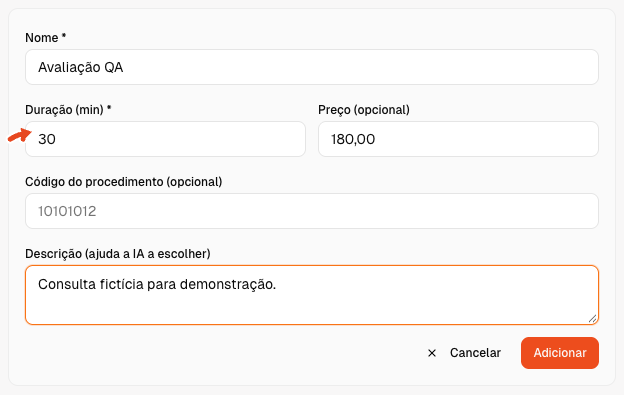Click the "Descrição (ajuda a IA a escolher)" label

pos(117,254)
